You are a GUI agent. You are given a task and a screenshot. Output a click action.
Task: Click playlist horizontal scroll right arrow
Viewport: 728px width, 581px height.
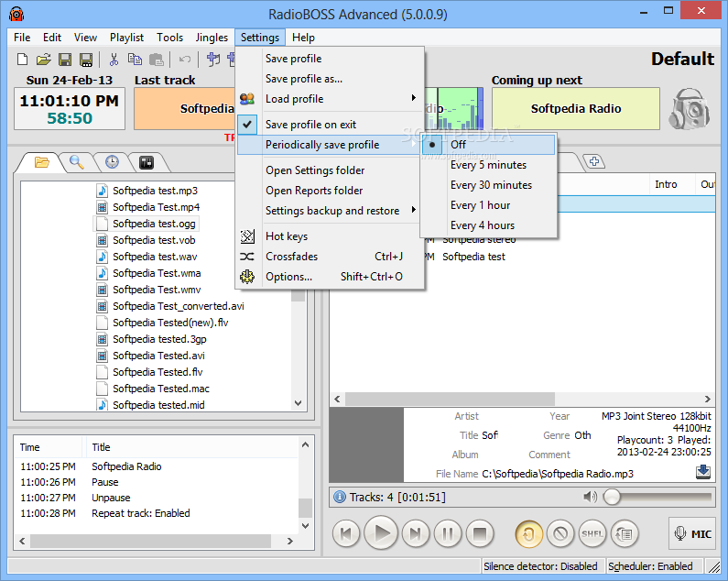pos(707,399)
